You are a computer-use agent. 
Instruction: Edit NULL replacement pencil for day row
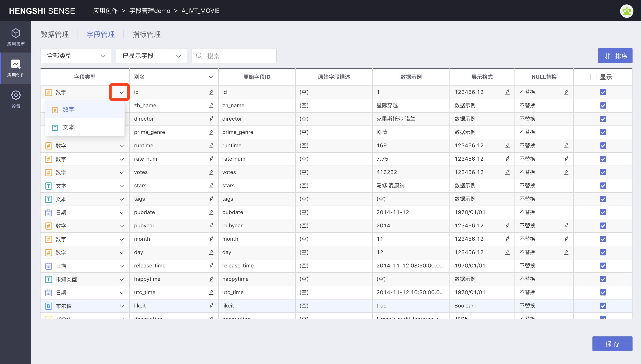566,252
